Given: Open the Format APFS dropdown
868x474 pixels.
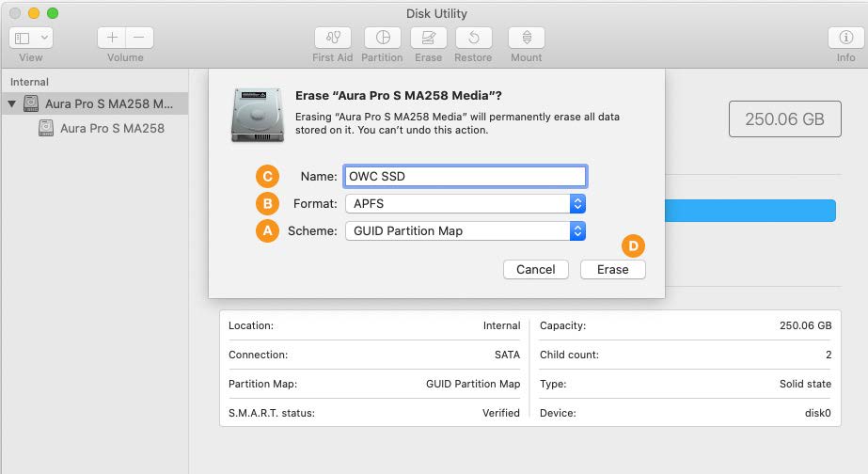Looking at the screenshot, I should pyautogui.click(x=466, y=203).
